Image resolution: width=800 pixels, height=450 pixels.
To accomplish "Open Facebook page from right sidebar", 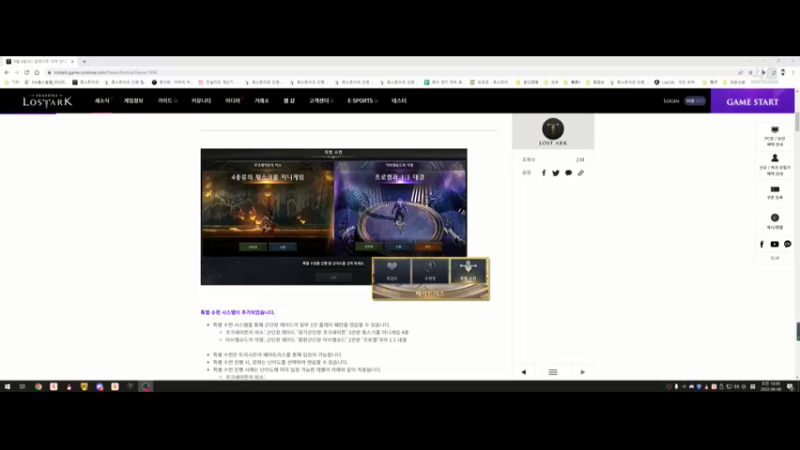I will tap(762, 244).
